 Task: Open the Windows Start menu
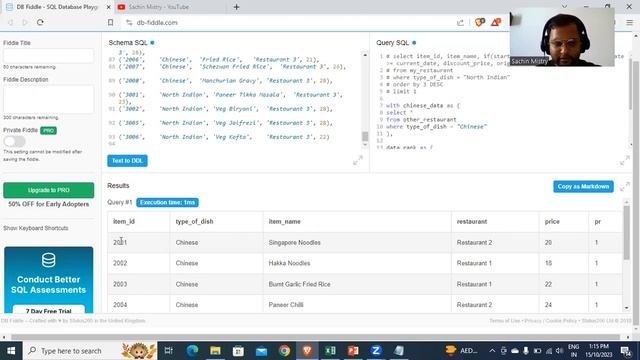[11, 351]
